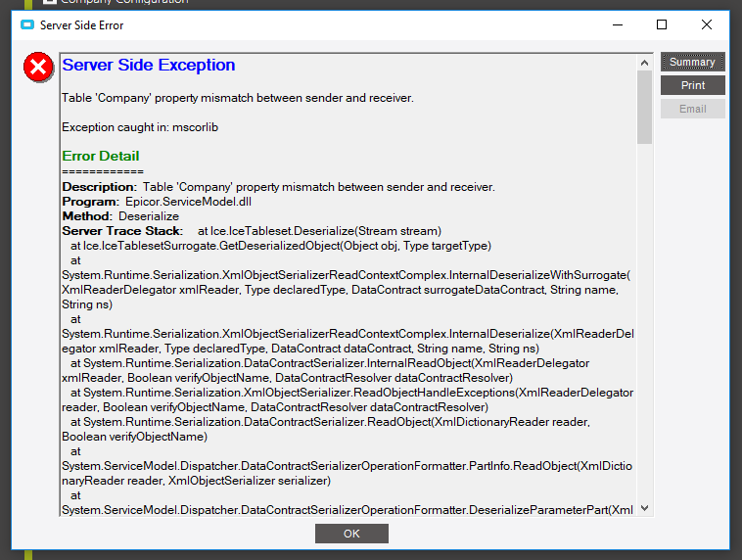
Task: Click 'Exception caught in: mscorlib' text
Action: (x=140, y=127)
